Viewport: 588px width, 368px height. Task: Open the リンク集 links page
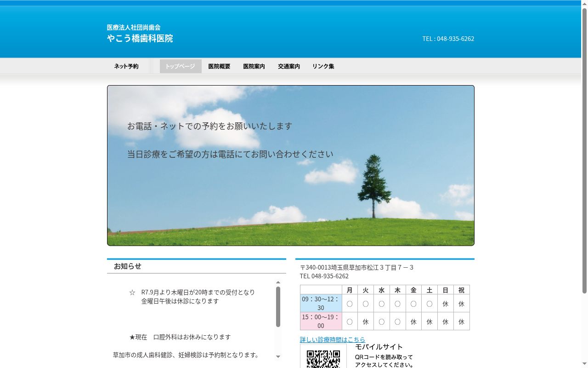[x=323, y=66]
